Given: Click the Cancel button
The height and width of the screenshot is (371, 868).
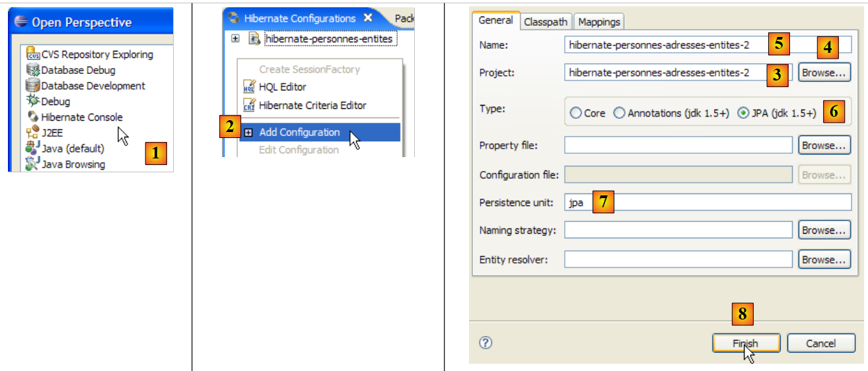Looking at the screenshot, I should 821,343.
